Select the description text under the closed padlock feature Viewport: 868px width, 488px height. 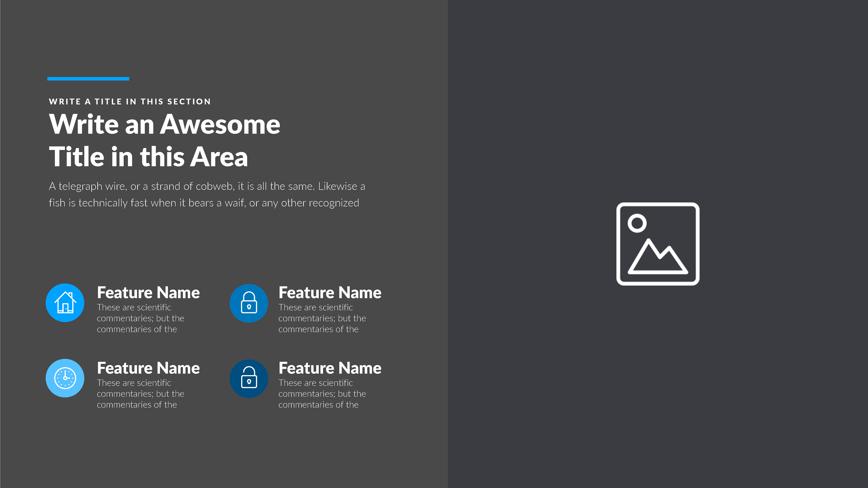tap(322, 318)
